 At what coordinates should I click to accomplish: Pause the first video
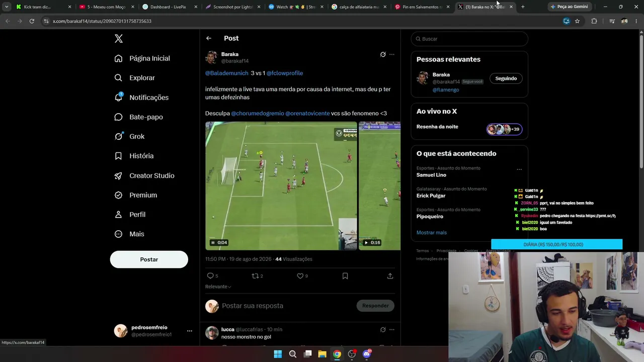pos(213,242)
